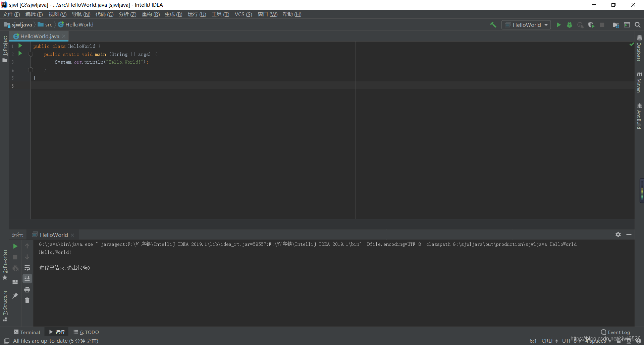
Task: Toggle soft-wrap in Run console
Action: point(27,268)
